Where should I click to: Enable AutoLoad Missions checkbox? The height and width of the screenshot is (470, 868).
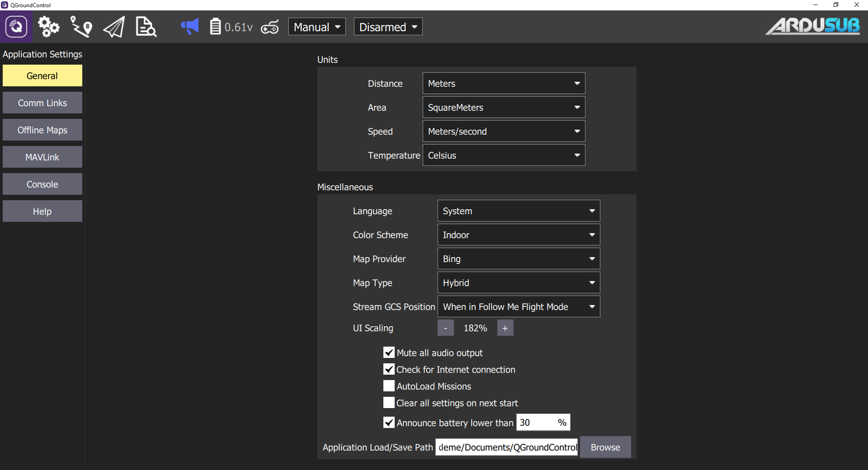tap(389, 386)
